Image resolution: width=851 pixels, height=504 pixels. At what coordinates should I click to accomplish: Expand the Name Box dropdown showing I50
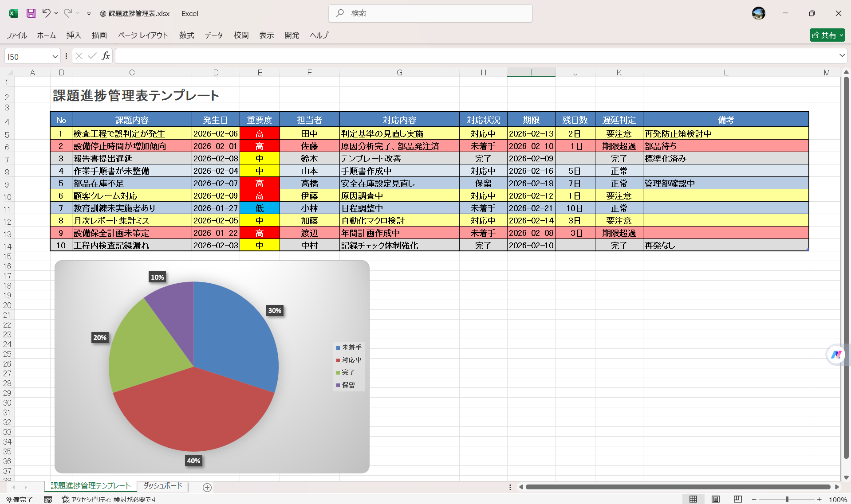[55, 56]
